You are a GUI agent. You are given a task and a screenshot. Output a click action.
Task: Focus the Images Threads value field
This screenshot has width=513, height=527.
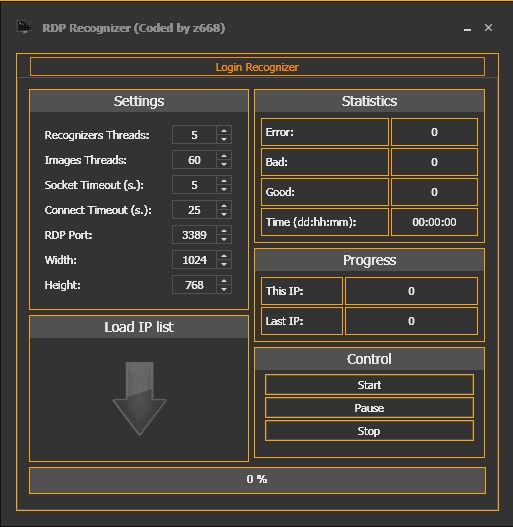(x=194, y=160)
